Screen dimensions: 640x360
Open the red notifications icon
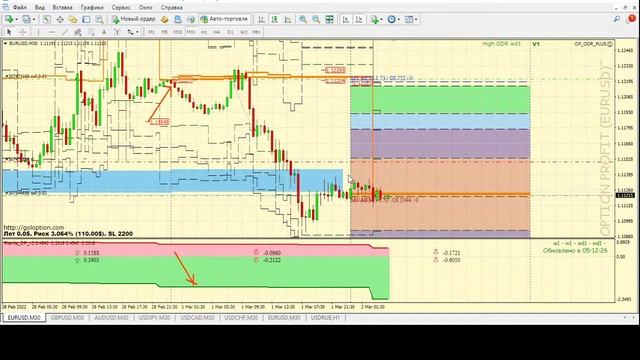[631, 19]
